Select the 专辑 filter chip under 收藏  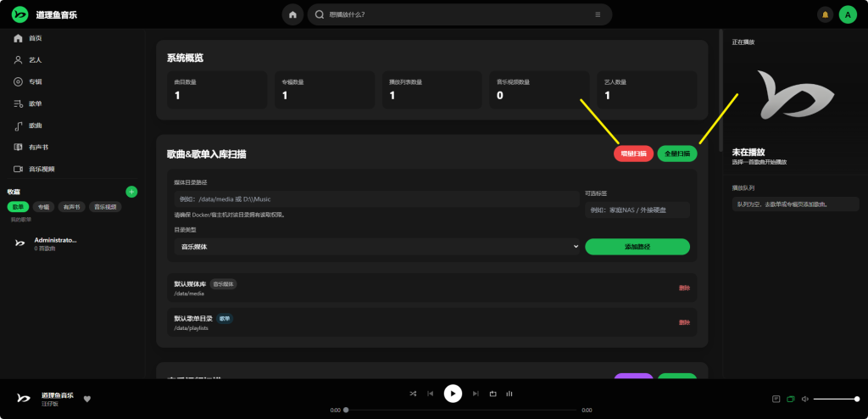click(44, 207)
